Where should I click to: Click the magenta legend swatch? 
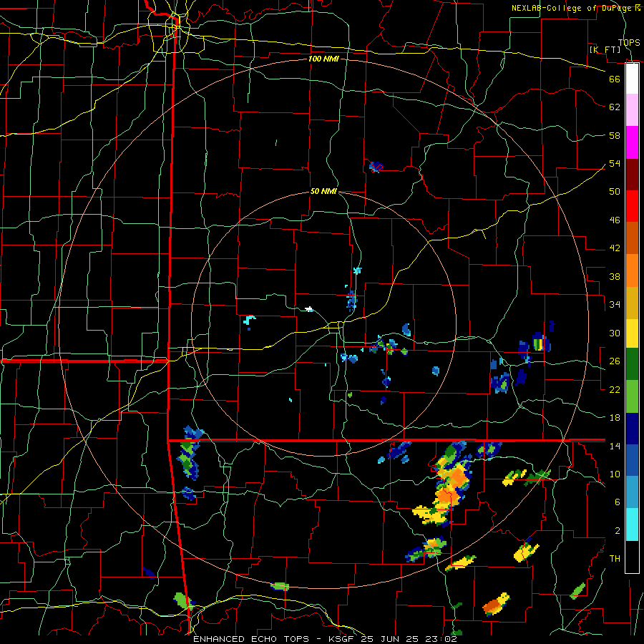tap(632, 142)
